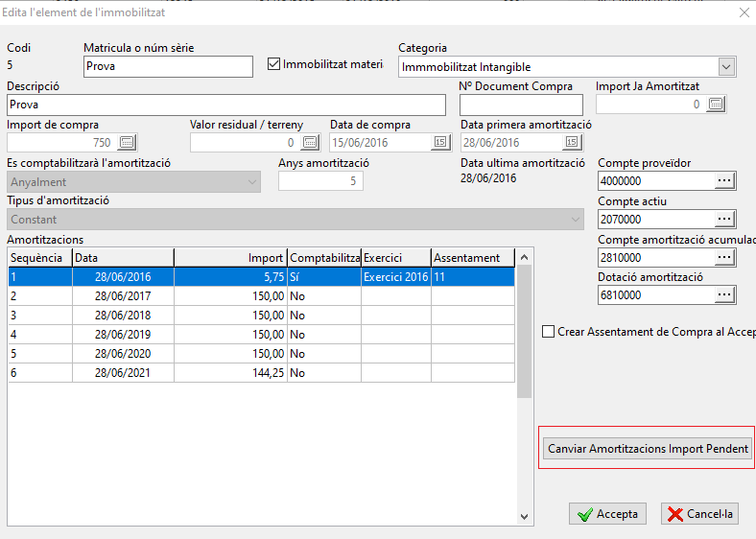Open calculator icon for Import de compra

click(128, 142)
